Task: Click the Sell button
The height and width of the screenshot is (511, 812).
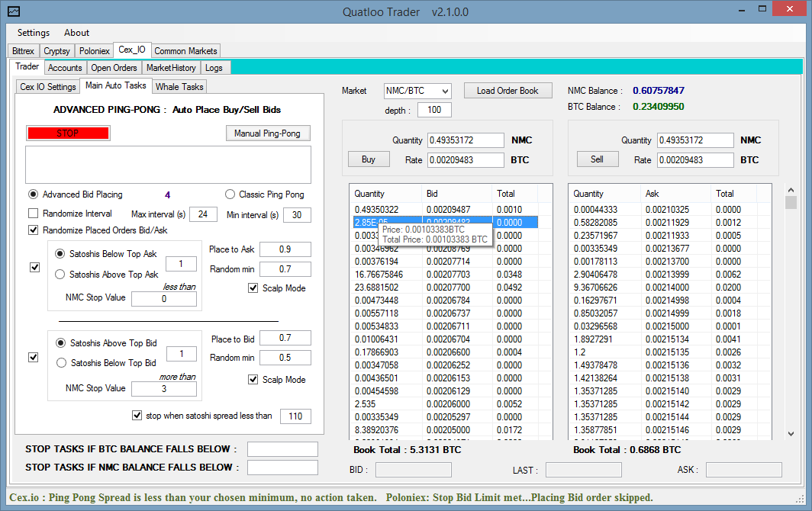Action: point(597,159)
